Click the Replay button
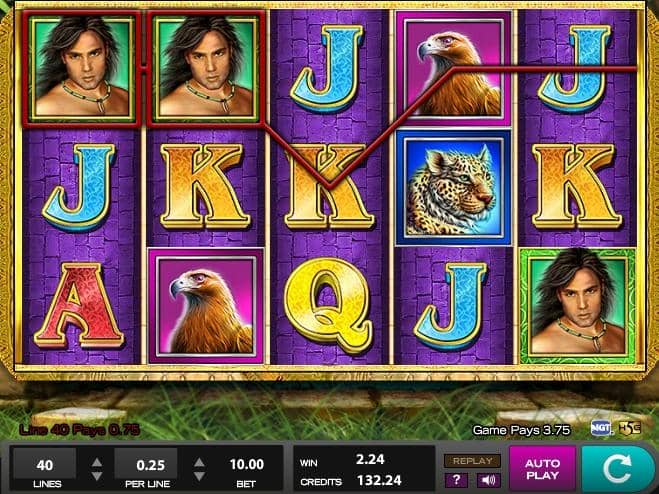This screenshot has height=494, width=659. click(x=472, y=461)
